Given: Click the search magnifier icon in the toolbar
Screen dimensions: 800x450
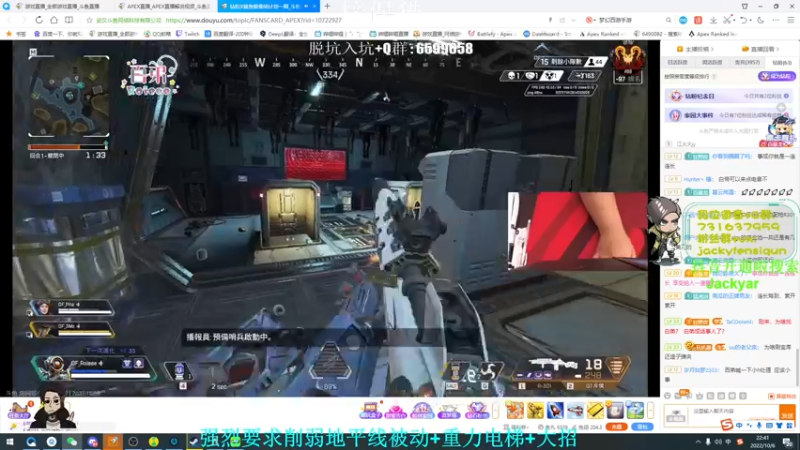Looking at the screenshot, I should tap(668, 20).
